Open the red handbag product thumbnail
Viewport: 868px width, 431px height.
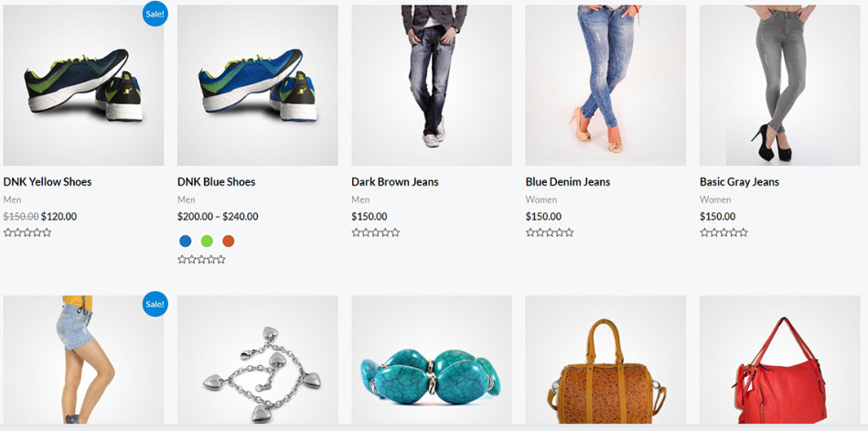click(779, 360)
